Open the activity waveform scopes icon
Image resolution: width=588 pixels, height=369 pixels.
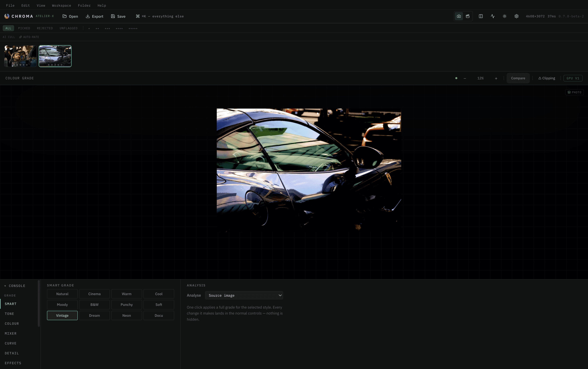pyautogui.click(x=493, y=16)
